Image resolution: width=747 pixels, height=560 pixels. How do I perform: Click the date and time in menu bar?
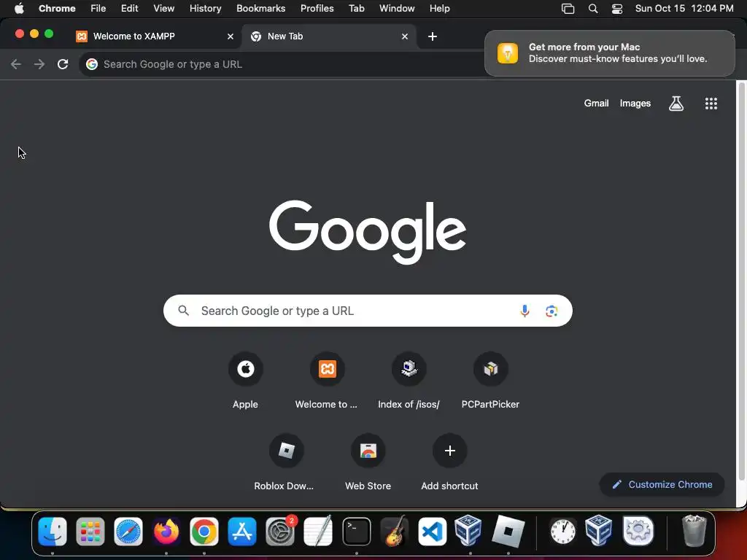[684, 9]
